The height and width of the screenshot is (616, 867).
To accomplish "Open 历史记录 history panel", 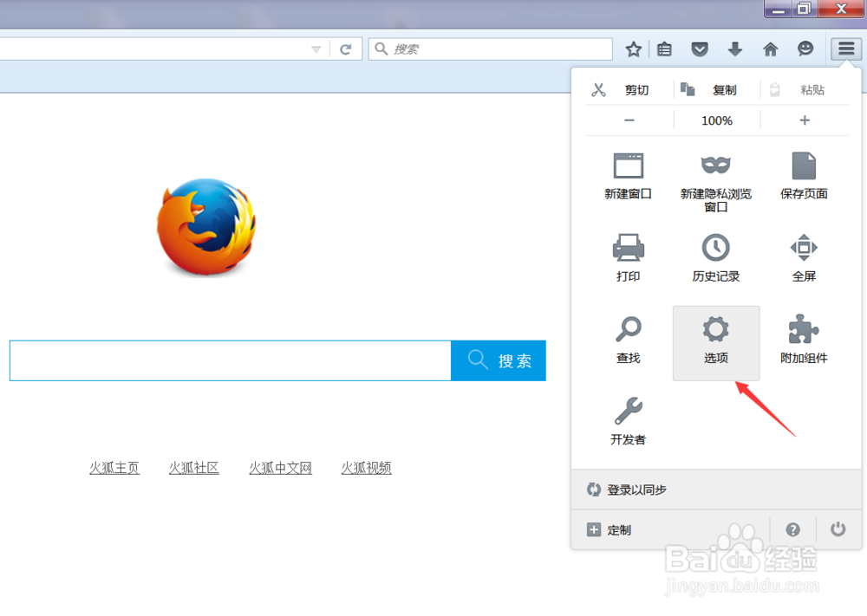I will (x=716, y=257).
